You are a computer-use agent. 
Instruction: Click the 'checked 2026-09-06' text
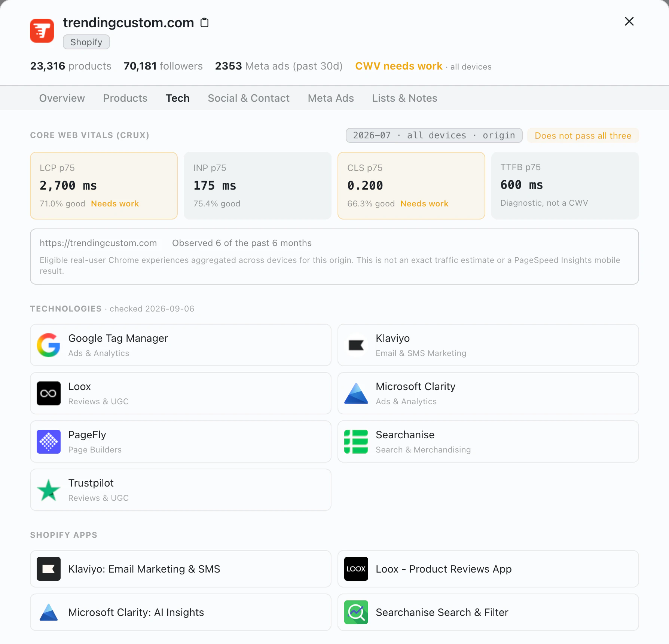click(x=152, y=309)
